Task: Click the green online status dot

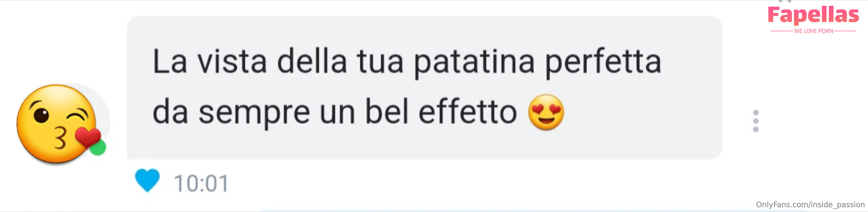Action: 98,147
